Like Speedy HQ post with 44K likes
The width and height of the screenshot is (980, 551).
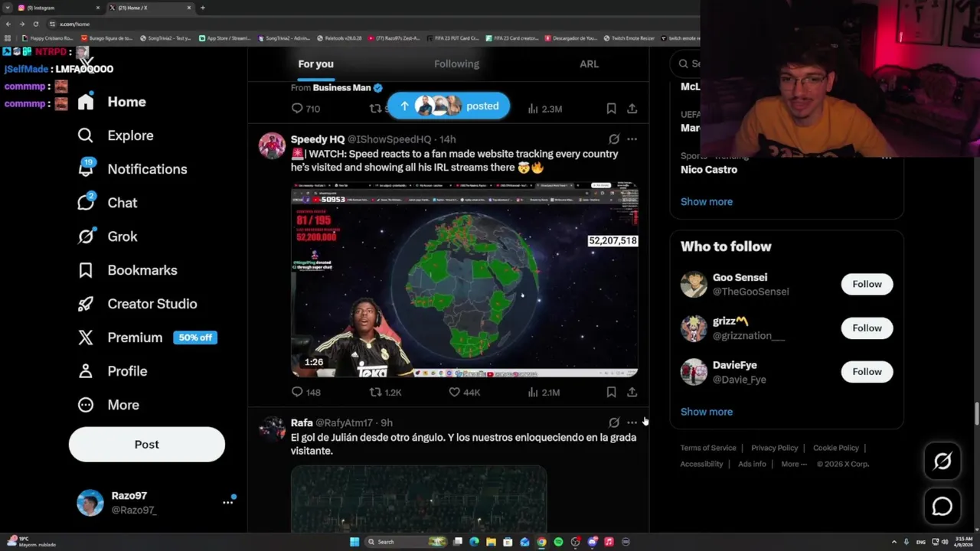coord(464,392)
